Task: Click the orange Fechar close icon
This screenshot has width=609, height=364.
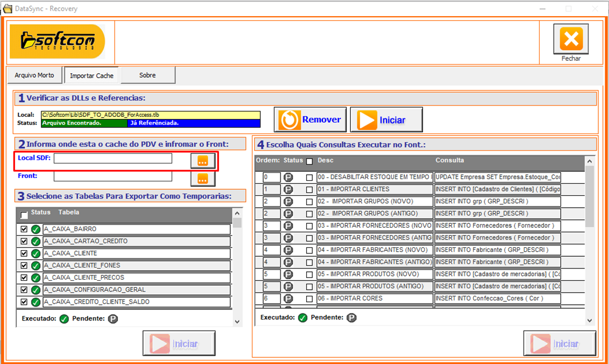Action: coord(570,39)
